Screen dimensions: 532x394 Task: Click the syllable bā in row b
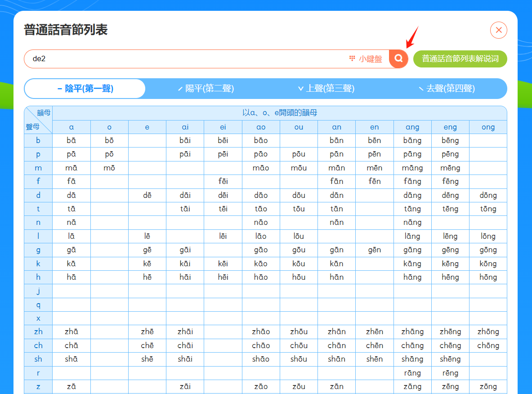(x=71, y=140)
